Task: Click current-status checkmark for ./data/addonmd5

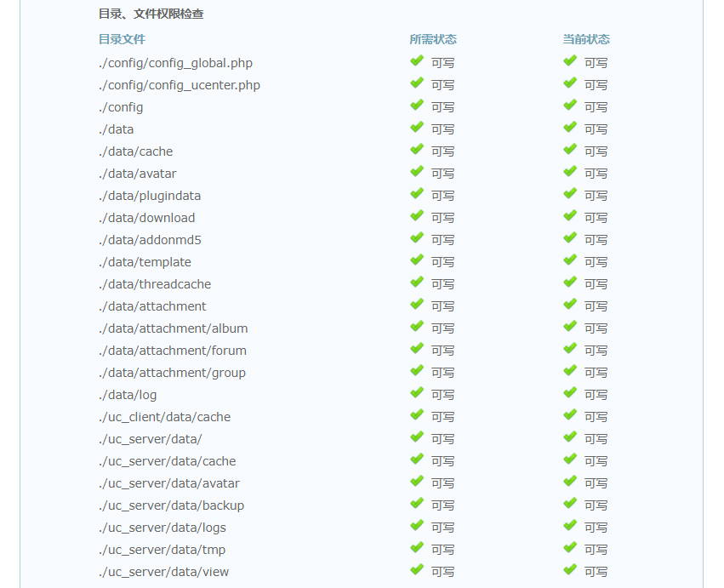Action: [570, 238]
